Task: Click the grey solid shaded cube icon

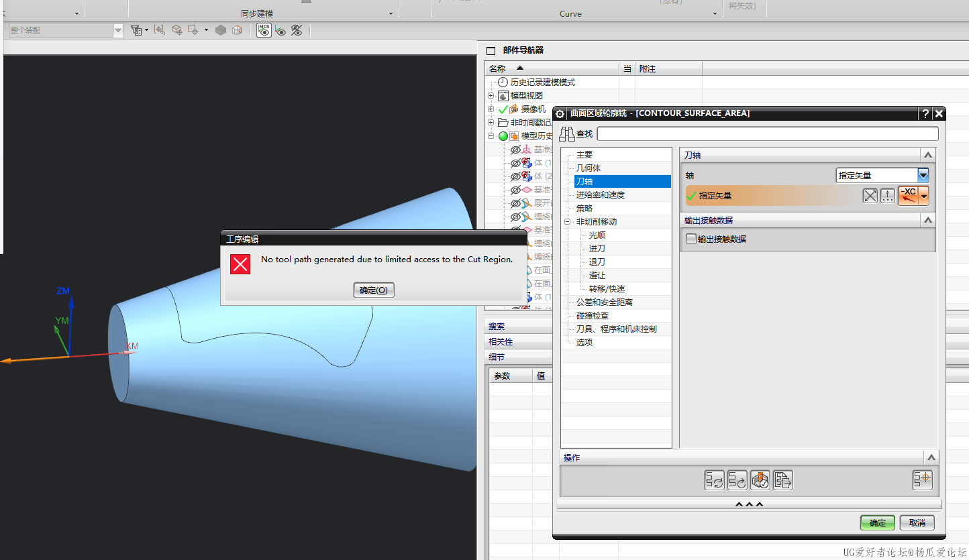Action: tap(221, 30)
